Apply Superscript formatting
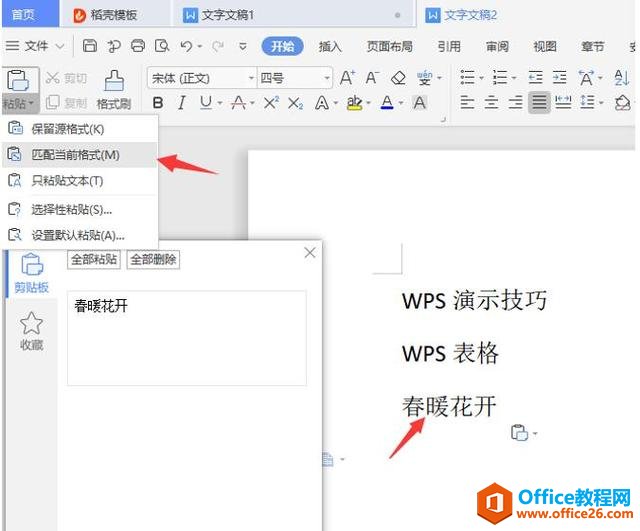The image size is (640, 531). pos(271,102)
